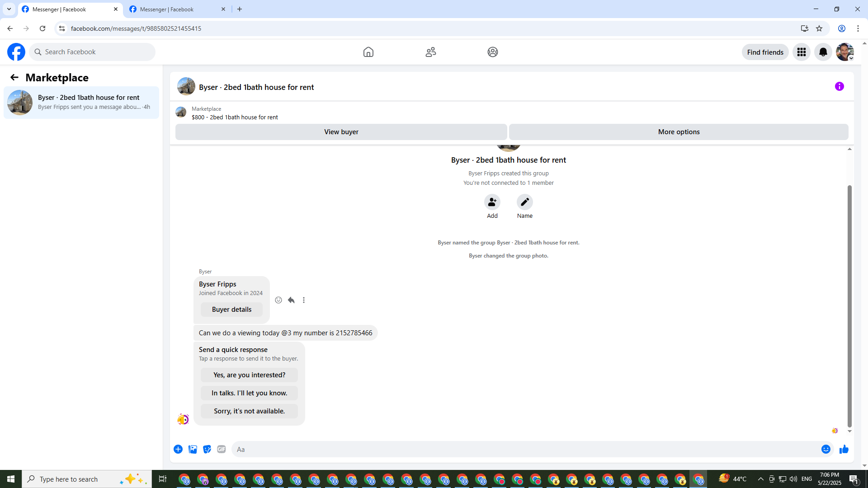View site information in address bar
Viewport: 868px width, 488px height.
pyautogui.click(x=62, y=28)
